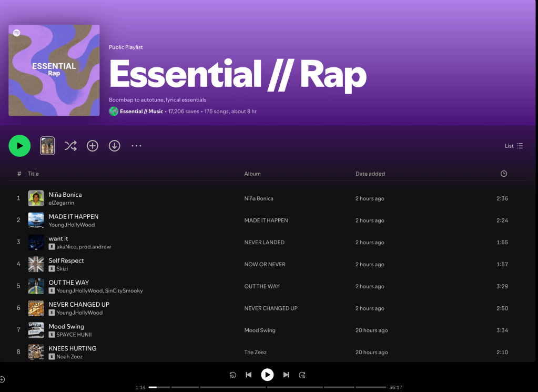This screenshot has height=392, width=538.
Task: Select the Mood Swing track title
Action: click(x=66, y=326)
